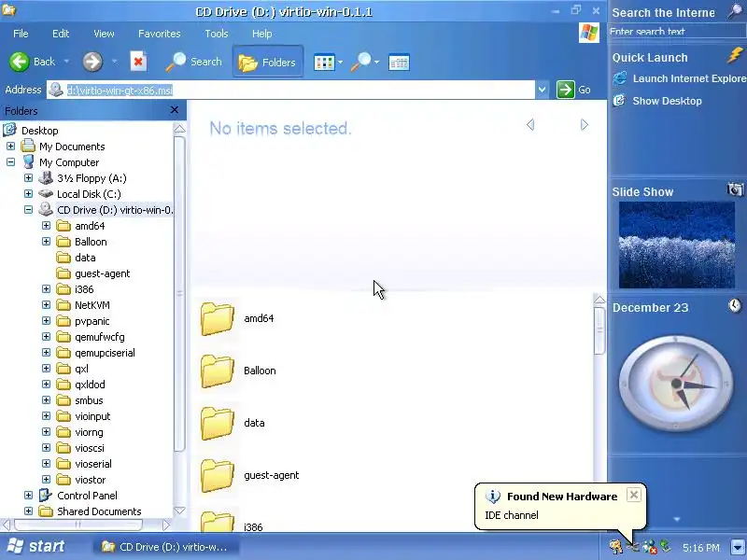
Task: Expand the Local Disk (C:) node
Action: tap(29, 194)
